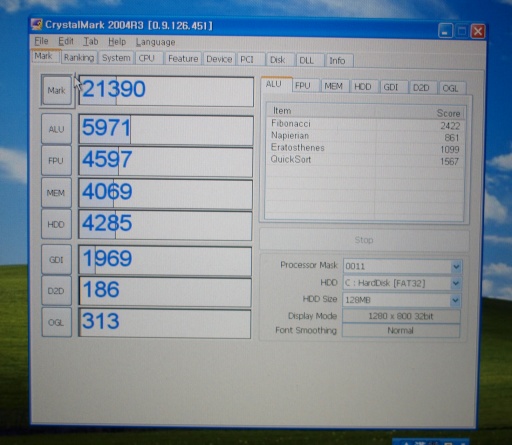Viewport: 512px width, 445px height.
Task: Select the Eratosthenes row
Action: 365,148
